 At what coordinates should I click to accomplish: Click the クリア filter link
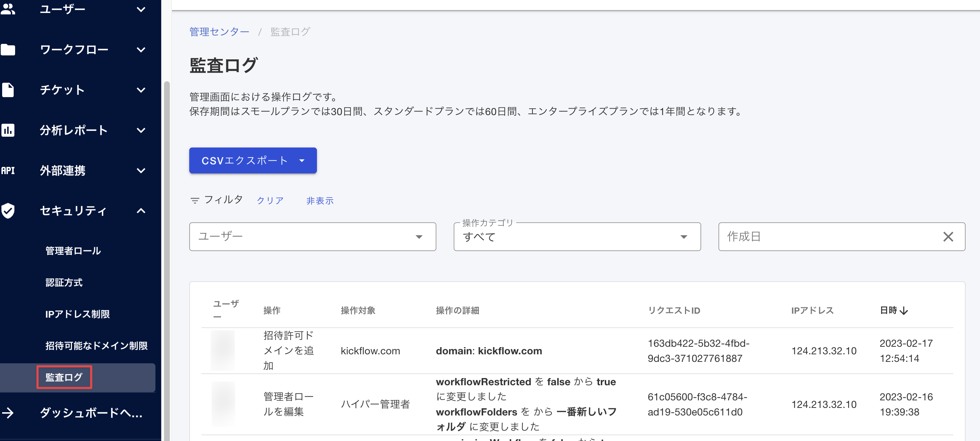[270, 200]
